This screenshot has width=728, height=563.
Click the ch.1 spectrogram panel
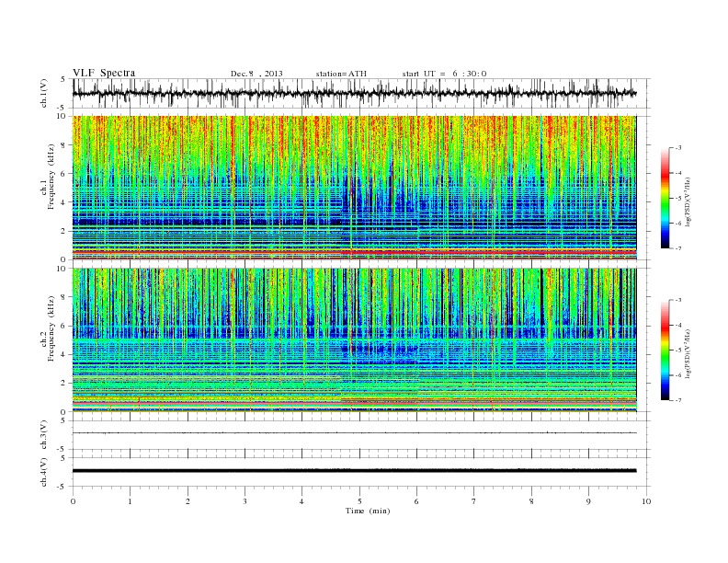coord(354,188)
